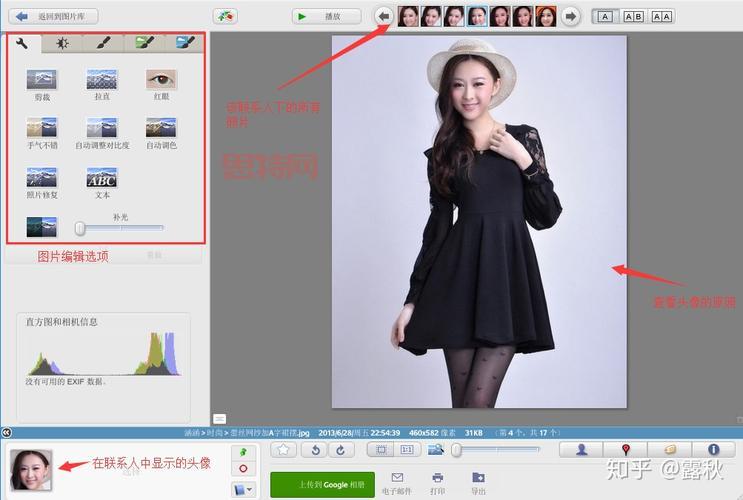Screen dimensions: 743x500
Task: Open the People panel
Action: point(581,449)
